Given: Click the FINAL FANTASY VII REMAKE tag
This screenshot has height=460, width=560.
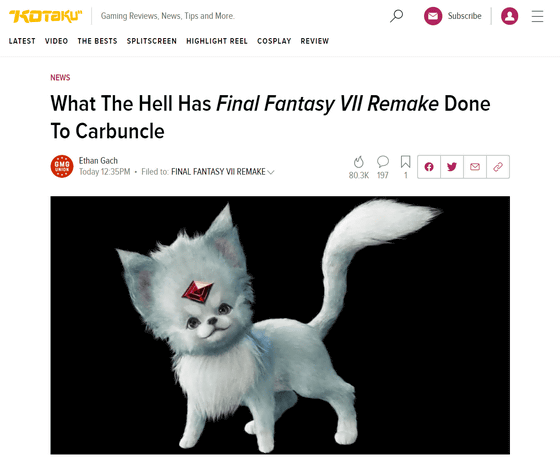Looking at the screenshot, I should pyautogui.click(x=218, y=172).
